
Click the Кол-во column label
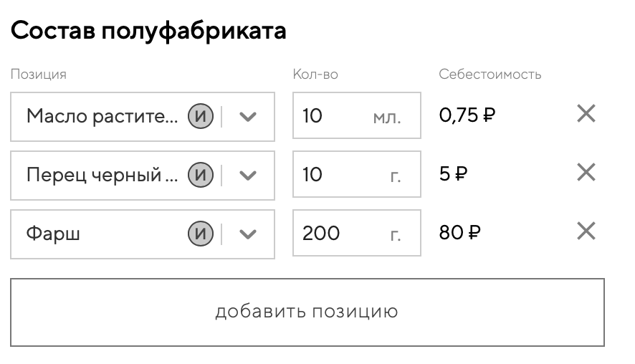pyautogui.click(x=315, y=74)
